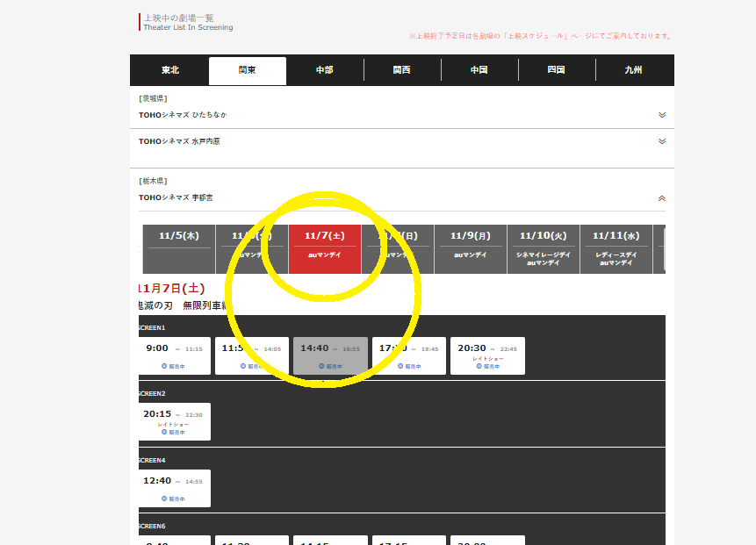Choose the 11/9(月) auマンデイ date
Screen dimensions: 756x545
471,249
